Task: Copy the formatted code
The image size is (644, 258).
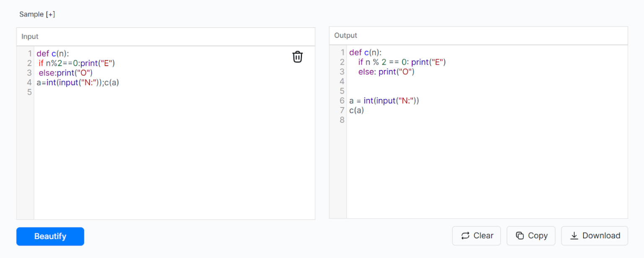Action: click(x=531, y=235)
